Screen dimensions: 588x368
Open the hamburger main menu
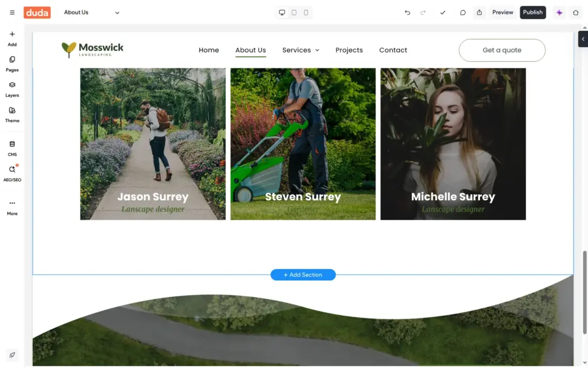coord(12,13)
